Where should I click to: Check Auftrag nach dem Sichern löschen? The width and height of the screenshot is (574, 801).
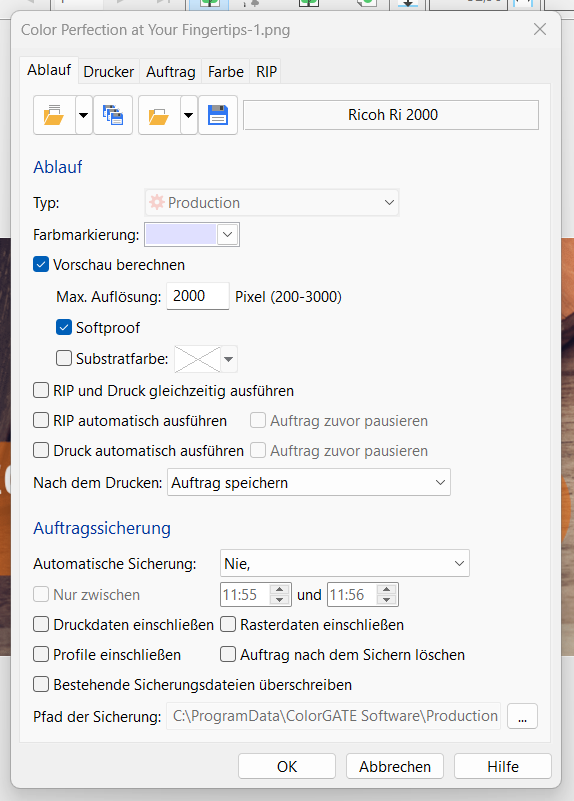[x=228, y=654]
